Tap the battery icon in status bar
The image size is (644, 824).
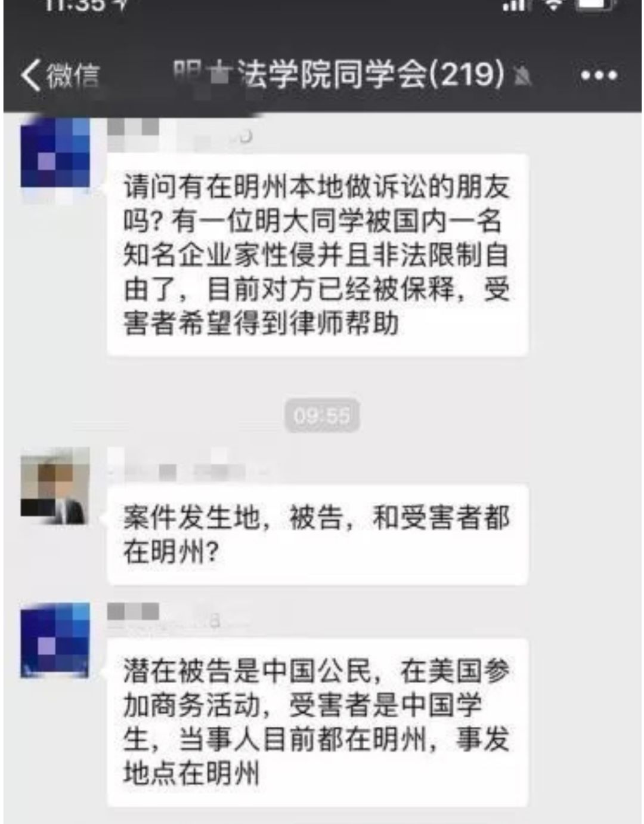tap(593, 5)
